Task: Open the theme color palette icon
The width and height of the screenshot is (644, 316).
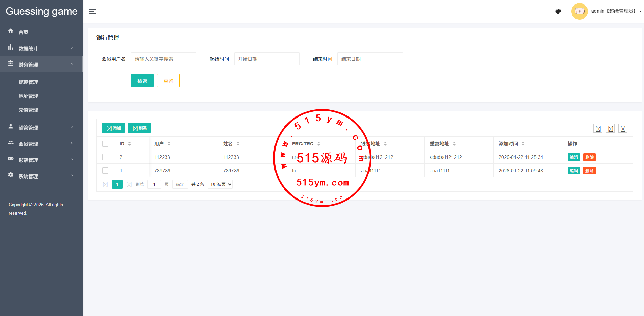Action: click(x=558, y=11)
